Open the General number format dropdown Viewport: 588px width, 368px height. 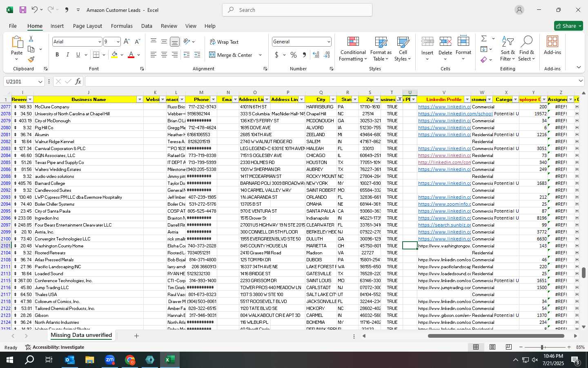click(x=328, y=42)
